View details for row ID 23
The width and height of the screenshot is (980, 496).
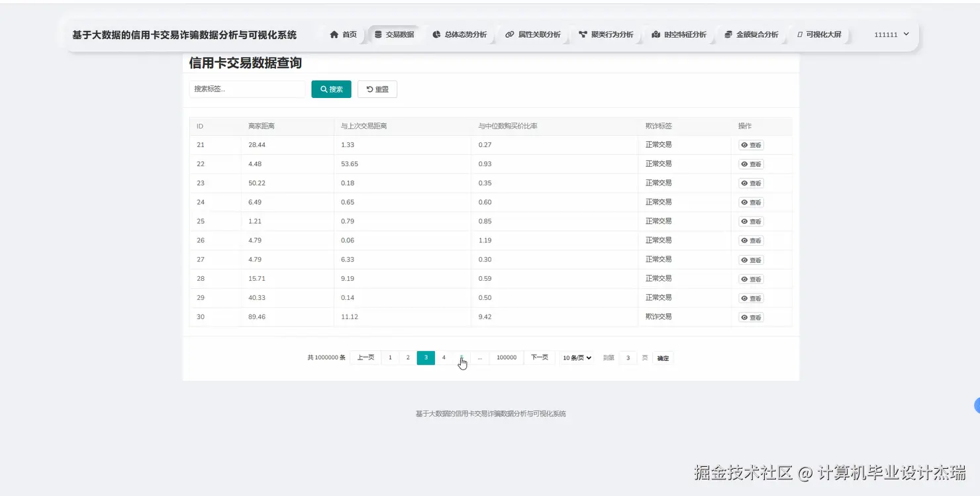point(751,183)
